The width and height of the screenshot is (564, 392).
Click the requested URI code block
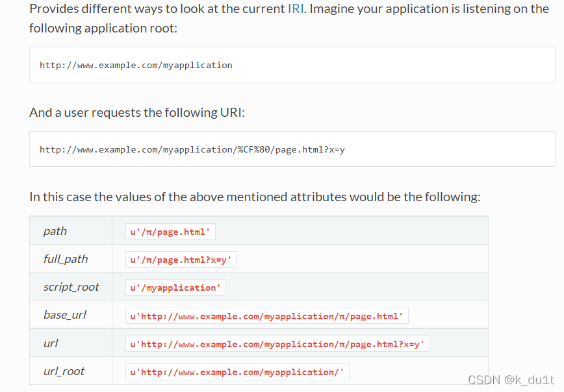(x=292, y=149)
